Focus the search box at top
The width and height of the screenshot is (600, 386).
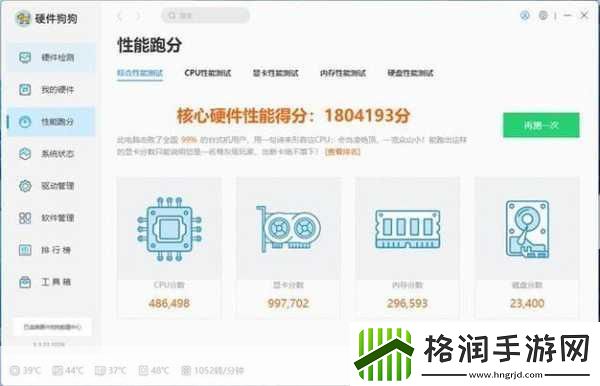coord(205,16)
